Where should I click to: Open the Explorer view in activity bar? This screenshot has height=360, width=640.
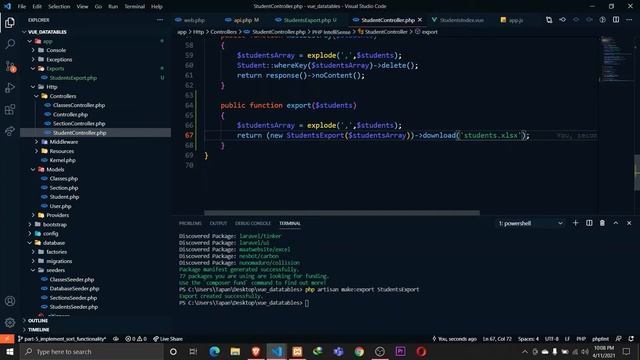[10, 22]
